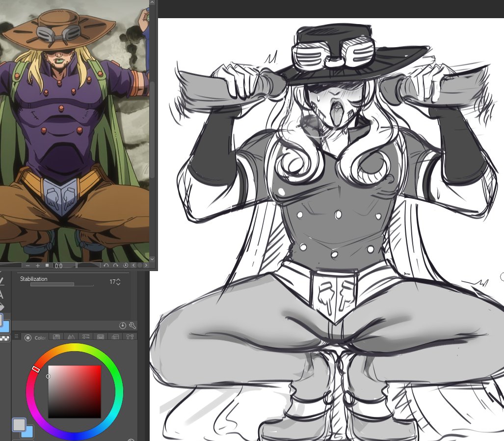The height and width of the screenshot is (441, 504).
Task: Open the film-grid icon color tab
Action: [101, 337]
